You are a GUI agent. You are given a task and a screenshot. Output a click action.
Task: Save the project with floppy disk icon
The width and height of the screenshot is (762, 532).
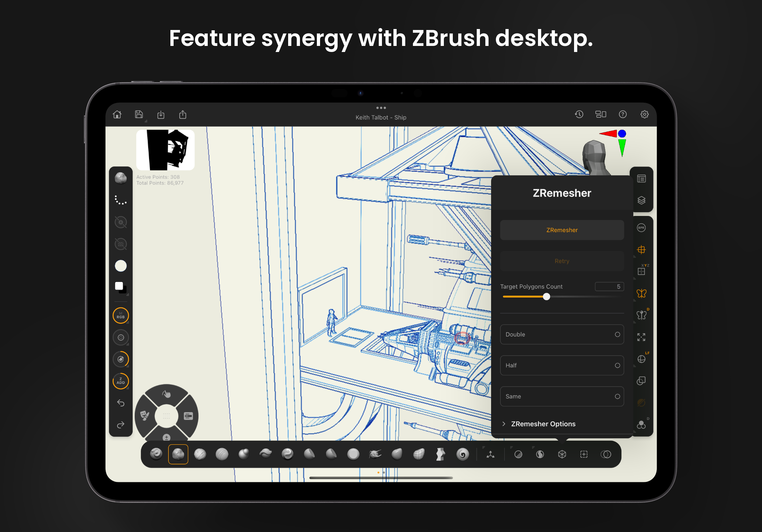pyautogui.click(x=139, y=115)
